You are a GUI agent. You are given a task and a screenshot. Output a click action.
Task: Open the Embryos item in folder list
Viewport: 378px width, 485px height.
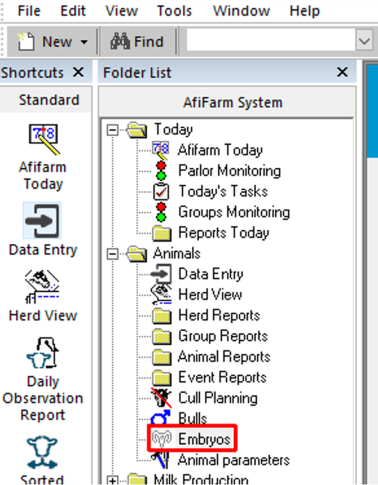[204, 439]
